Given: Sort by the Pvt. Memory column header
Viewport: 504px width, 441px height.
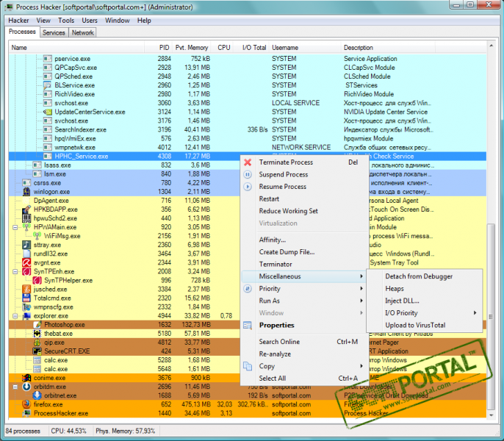Looking at the screenshot, I should click(191, 48).
